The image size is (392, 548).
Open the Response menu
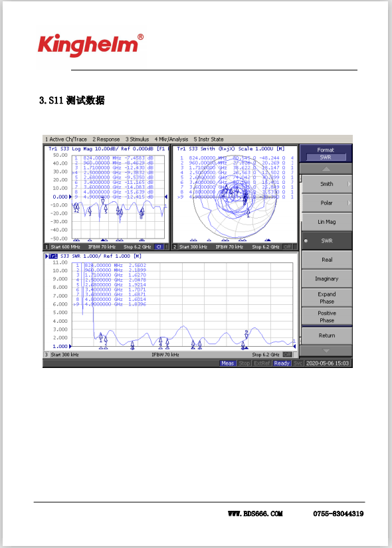[x=106, y=139]
